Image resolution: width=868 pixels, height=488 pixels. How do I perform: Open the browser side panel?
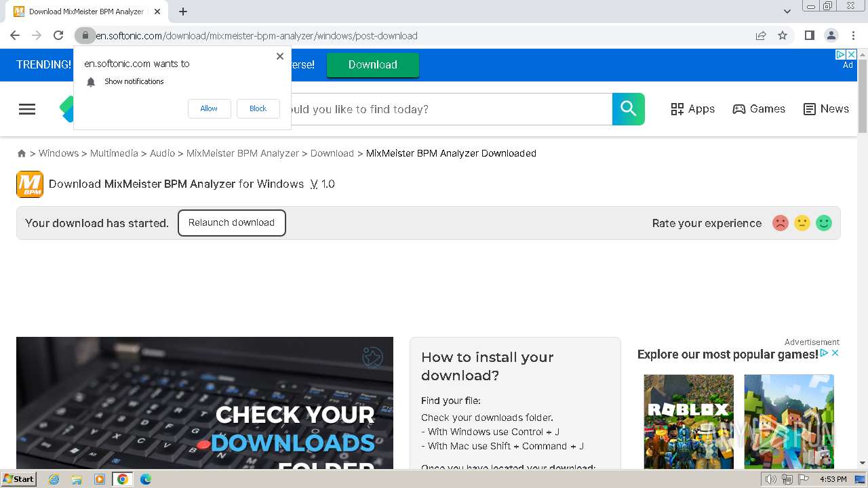(x=809, y=36)
